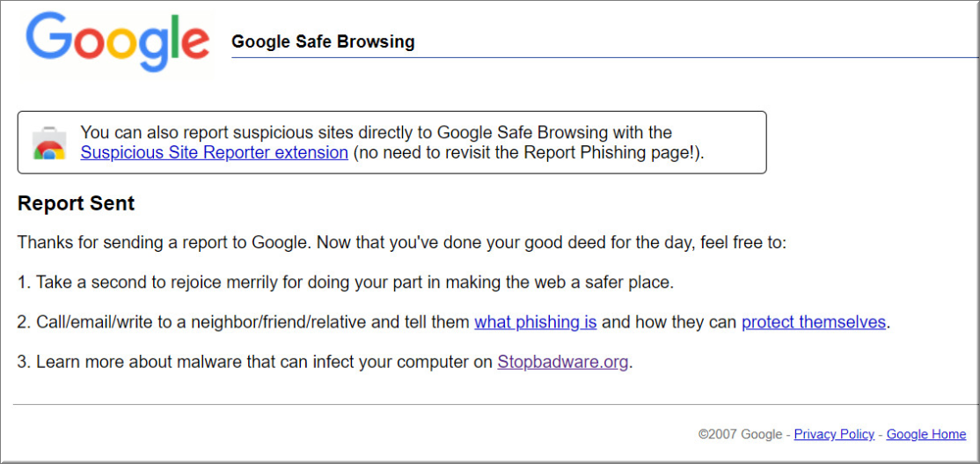
Task: Open the Suspicious Site Reporter extension link
Action: (x=215, y=152)
